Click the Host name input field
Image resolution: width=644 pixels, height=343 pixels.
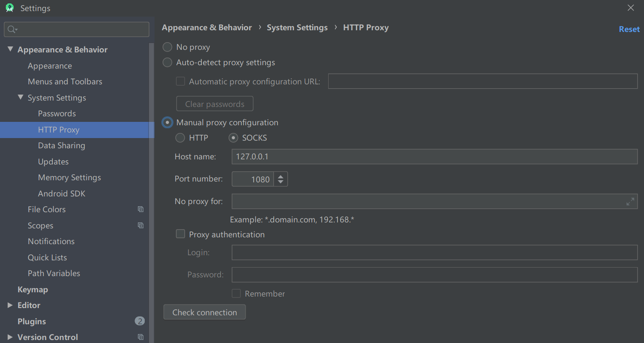(434, 156)
